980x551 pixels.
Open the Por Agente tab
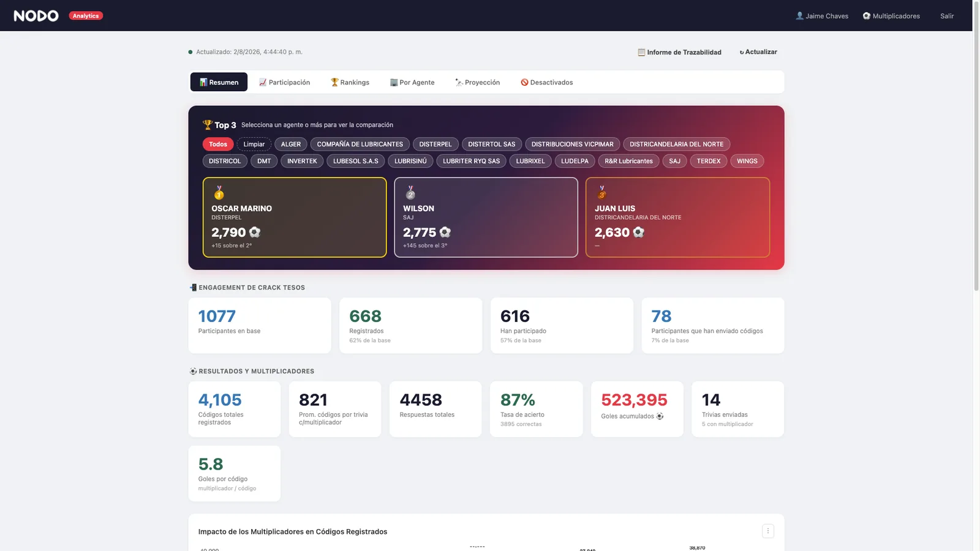[x=412, y=82]
